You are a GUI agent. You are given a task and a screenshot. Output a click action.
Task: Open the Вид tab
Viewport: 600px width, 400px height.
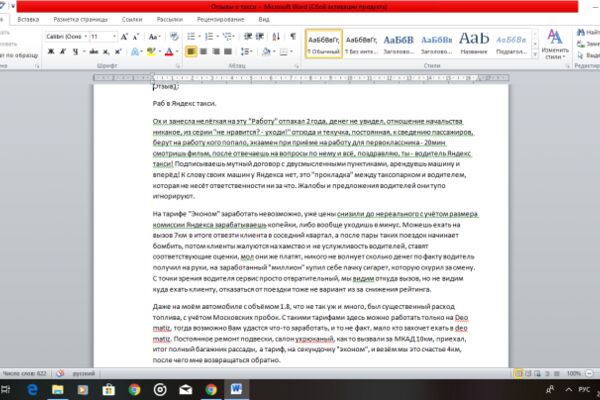(x=264, y=20)
